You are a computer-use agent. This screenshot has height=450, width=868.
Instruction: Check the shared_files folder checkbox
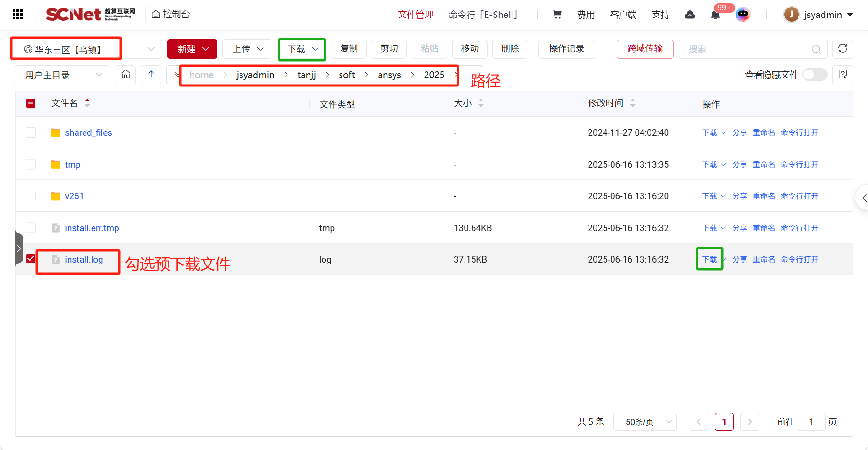pyautogui.click(x=31, y=132)
